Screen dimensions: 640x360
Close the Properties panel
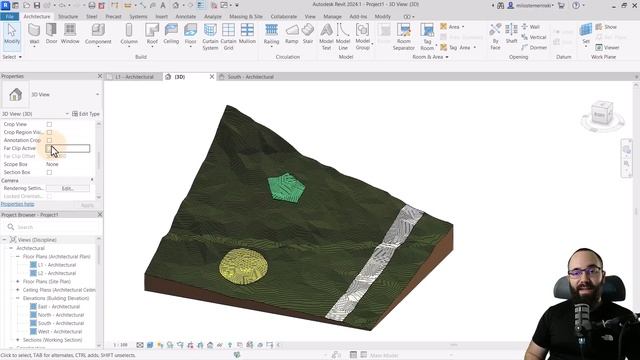pyautogui.click(x=100, y=76)
